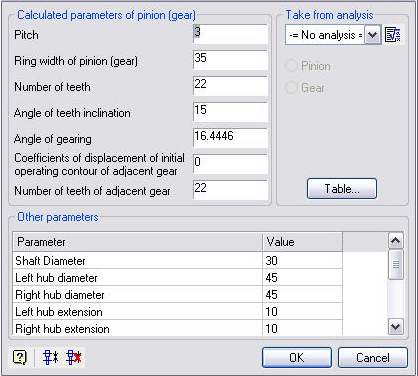
Task: Click the Parameter column header
Action: (x=138, y=242)
